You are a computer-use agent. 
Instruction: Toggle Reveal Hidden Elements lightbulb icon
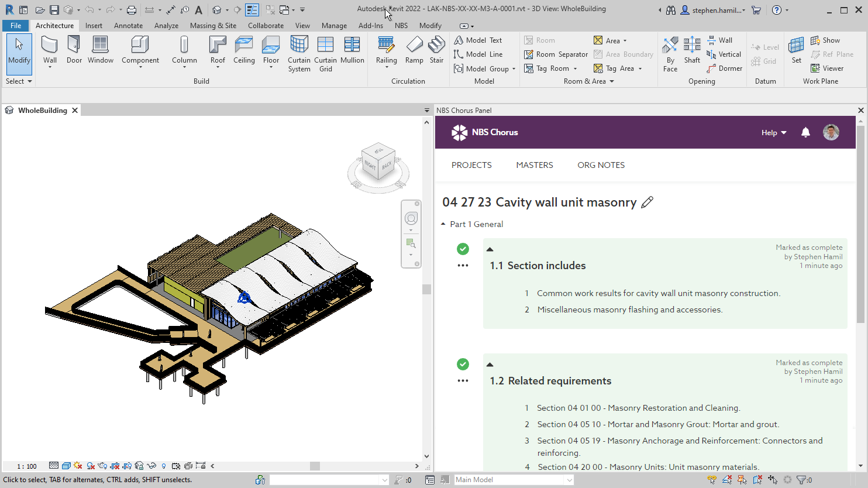coord(164,466)
